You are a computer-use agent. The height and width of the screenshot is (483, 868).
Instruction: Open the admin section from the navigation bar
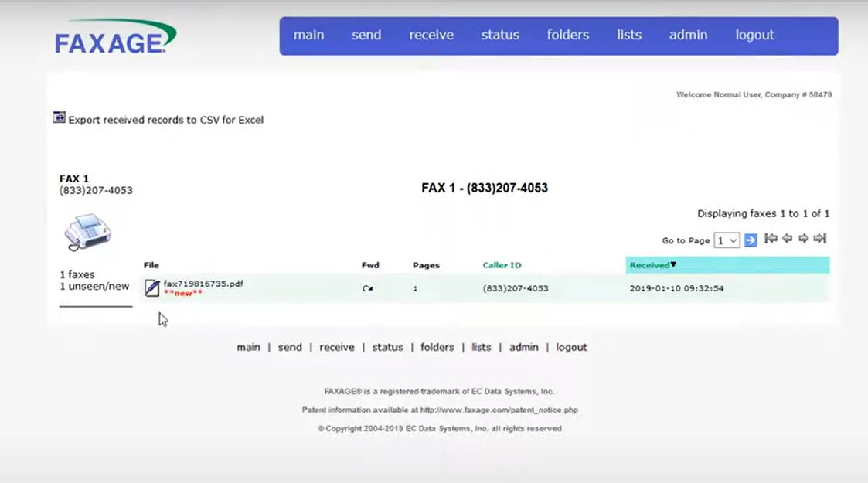coord(688,35)
